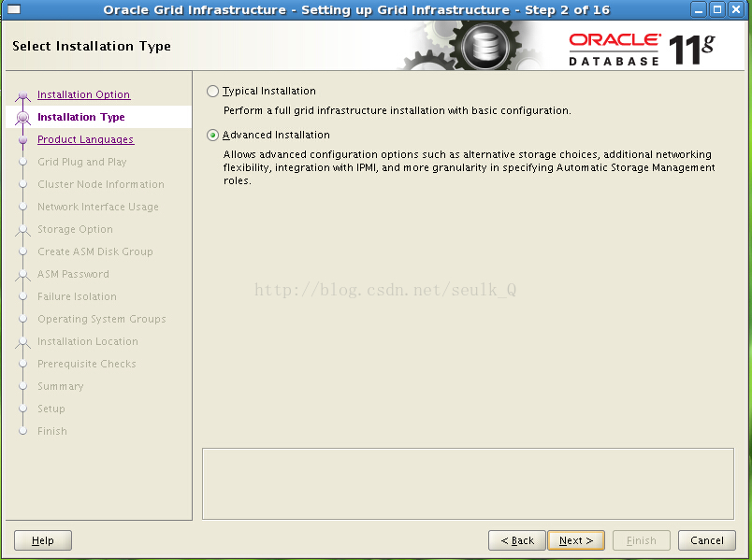Image resolution: width=752 pixels, height=560 pixels.
Task: Click the Summary step
Action: click(61, 386)
